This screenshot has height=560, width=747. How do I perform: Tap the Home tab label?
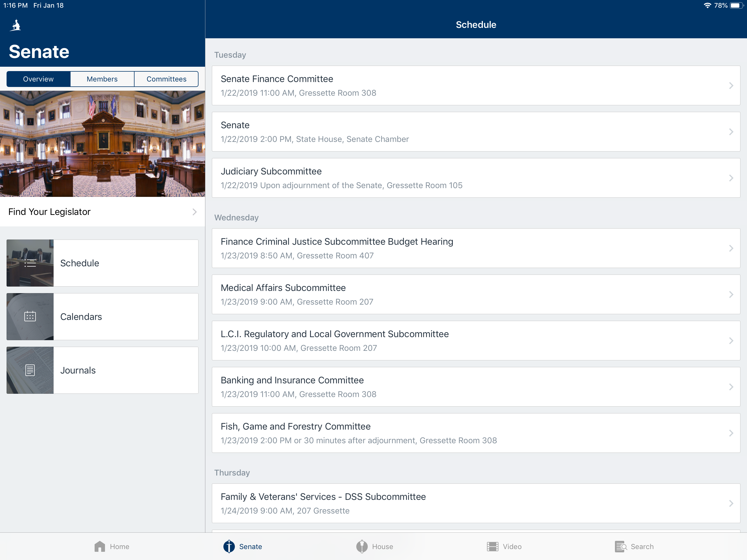pyautogui.click(x=119, y=547)
